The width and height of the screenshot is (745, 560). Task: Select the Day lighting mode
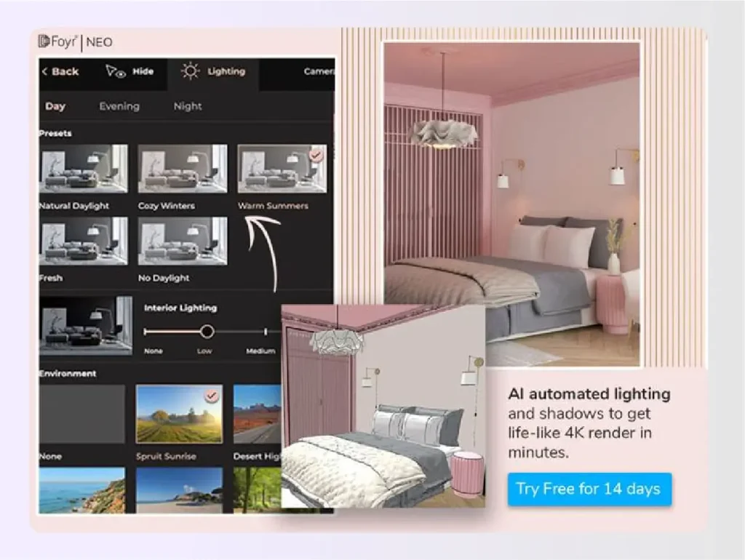tap(55, 106)
